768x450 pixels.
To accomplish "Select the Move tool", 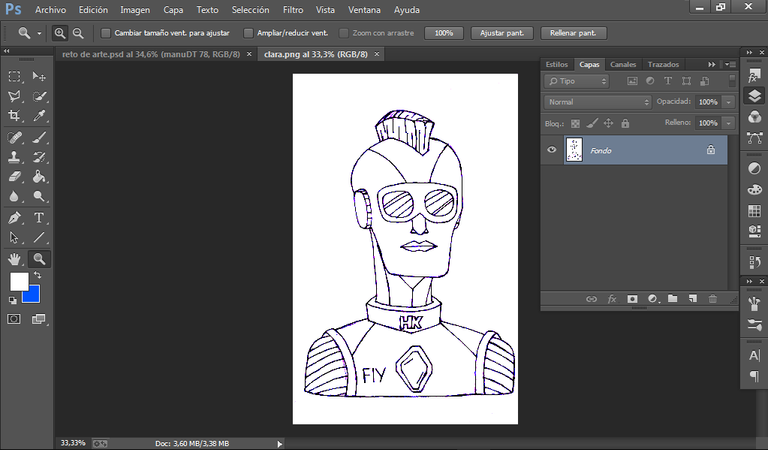I will point(39,76).
